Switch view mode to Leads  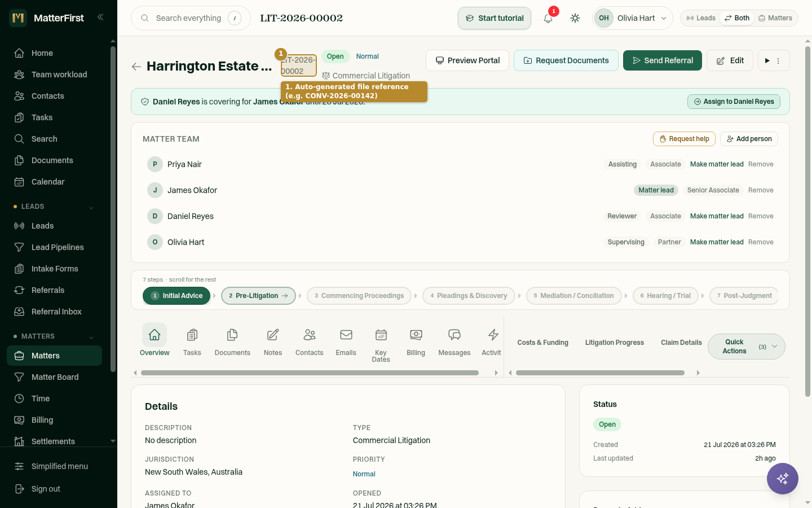pos(701,18)
